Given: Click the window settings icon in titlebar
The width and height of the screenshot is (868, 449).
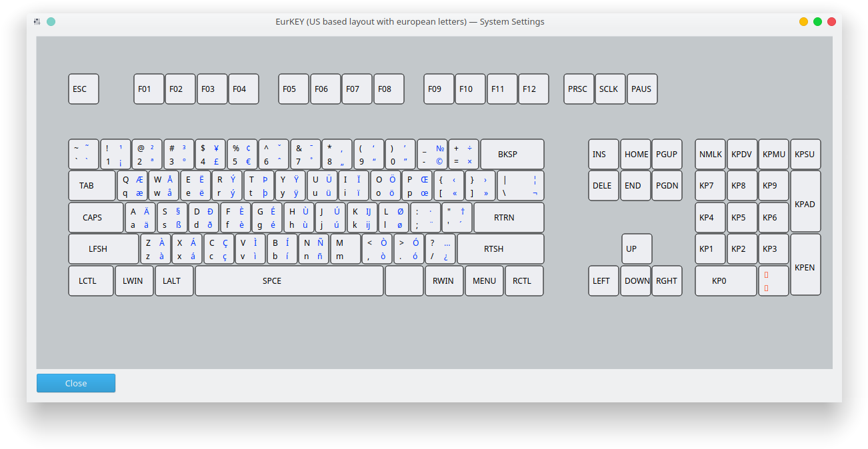Looking at the screenshot, I should click(x=35, y=21).
